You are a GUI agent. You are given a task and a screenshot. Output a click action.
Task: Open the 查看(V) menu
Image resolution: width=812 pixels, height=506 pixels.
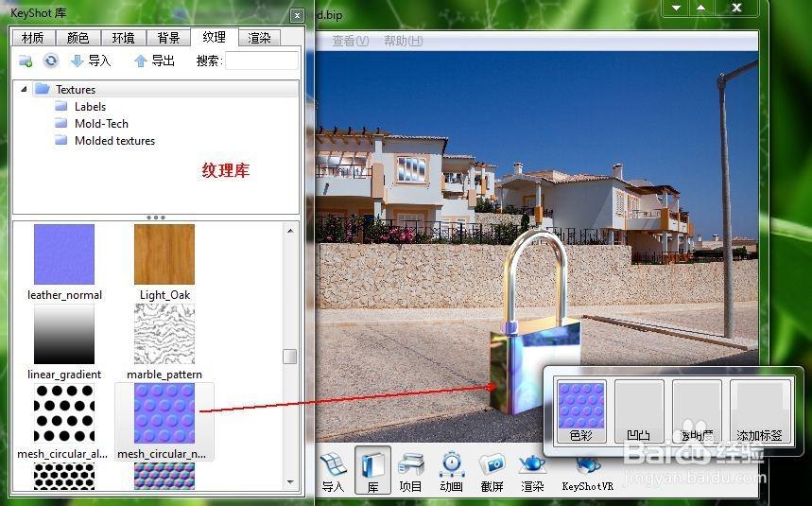pos(351,41)
